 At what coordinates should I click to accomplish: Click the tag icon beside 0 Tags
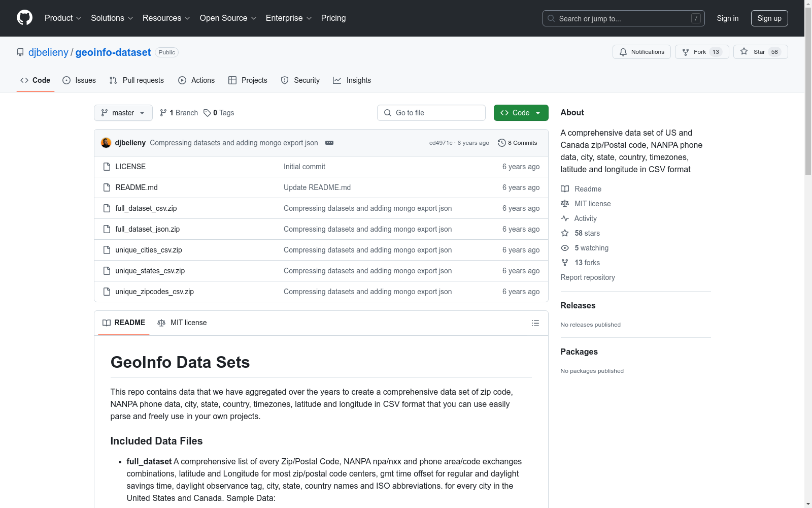click(x=207, y=113)
